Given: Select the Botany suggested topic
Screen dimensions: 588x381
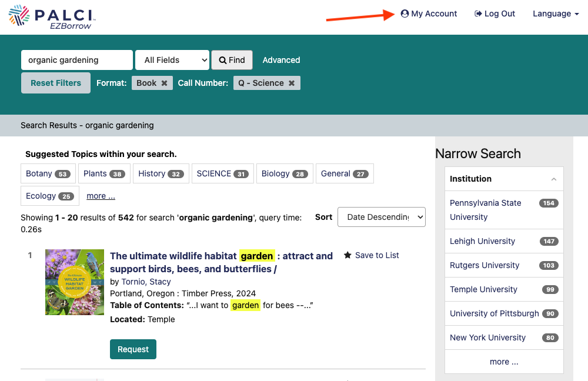Looking at the screenshot, I should (x=48, y=173).
